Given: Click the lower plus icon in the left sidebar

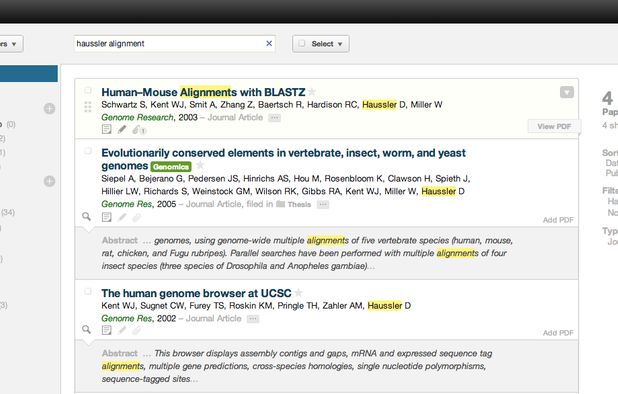Looking at the screenshot, I should 49,181.
